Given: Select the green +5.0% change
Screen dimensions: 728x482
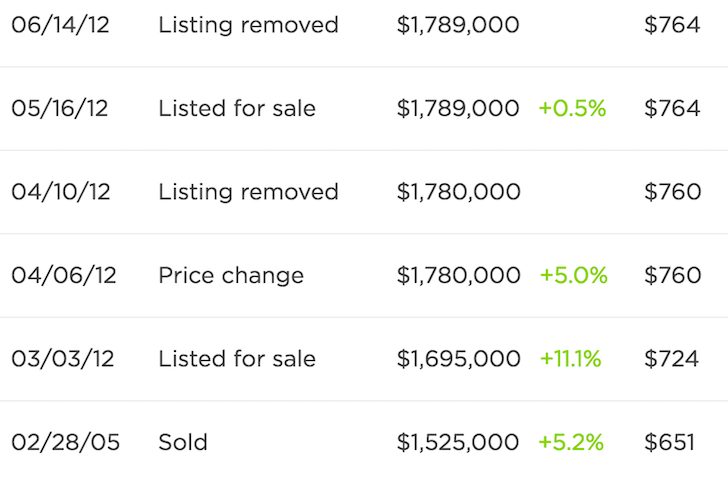Looking at the screenshot, I should pyautogui.click(x=573, y=275).
